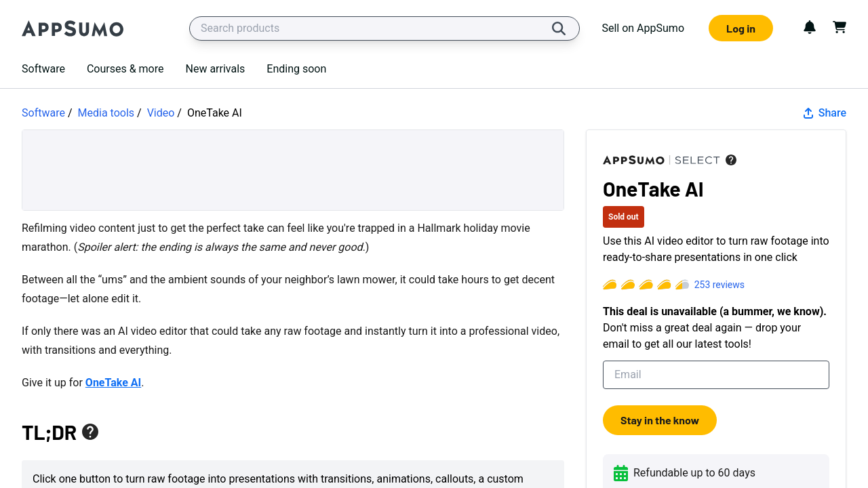Go to New arrivals

pos(215,68)
